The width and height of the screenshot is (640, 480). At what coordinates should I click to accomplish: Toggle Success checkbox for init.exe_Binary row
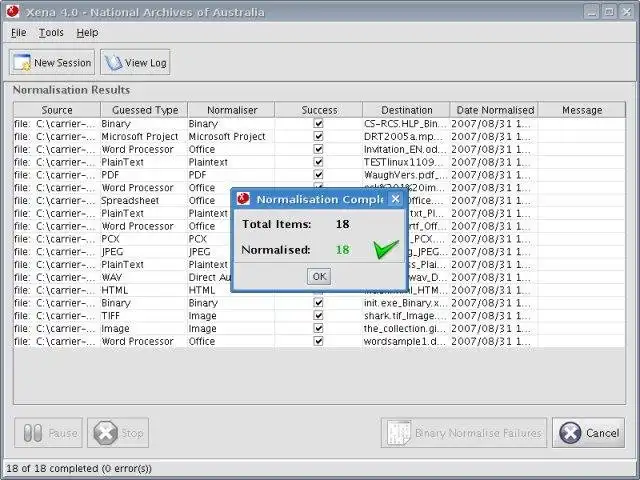318,302
